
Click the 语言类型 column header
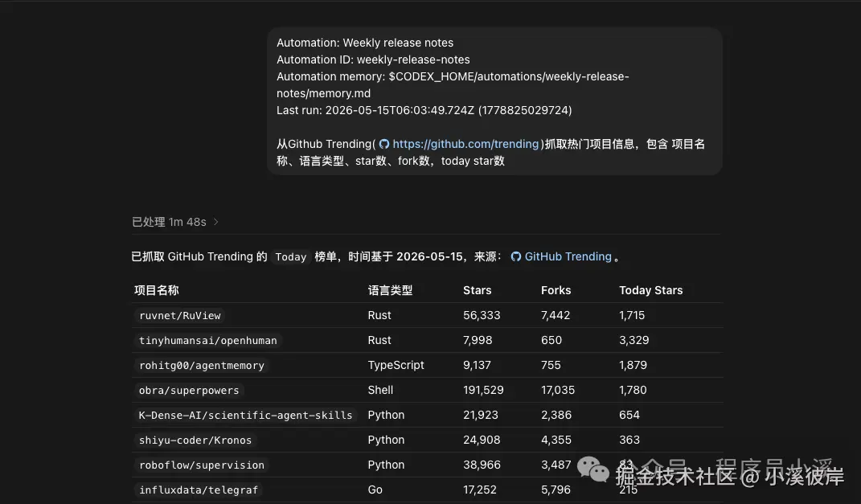(390, 290)
